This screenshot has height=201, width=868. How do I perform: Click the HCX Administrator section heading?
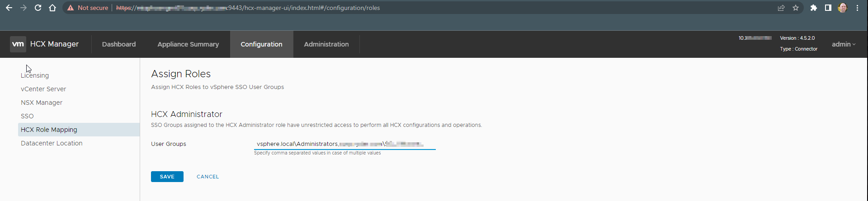[x=187, y=114]
